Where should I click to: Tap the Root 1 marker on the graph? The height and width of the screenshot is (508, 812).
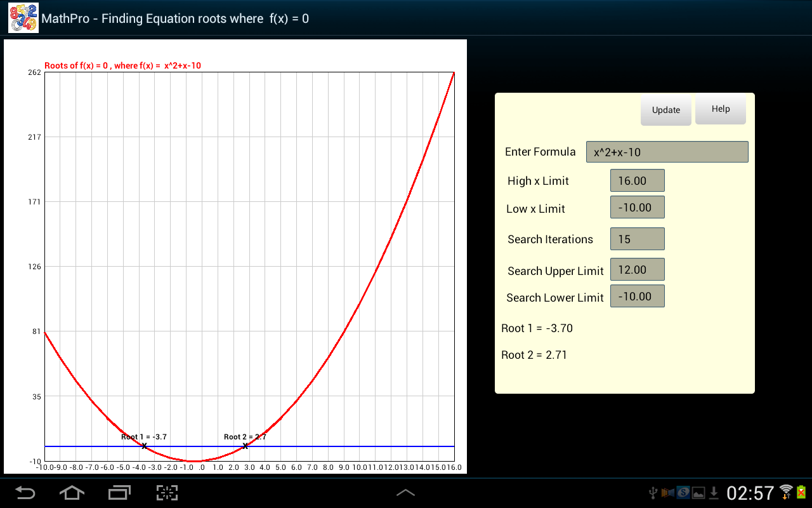(144, 446)
